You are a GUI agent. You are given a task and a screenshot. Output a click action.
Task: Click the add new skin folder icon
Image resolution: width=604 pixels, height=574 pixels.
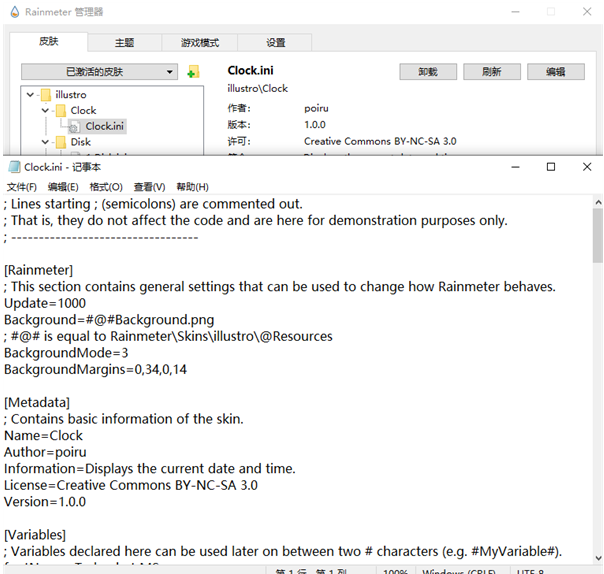tap(193, 72)
